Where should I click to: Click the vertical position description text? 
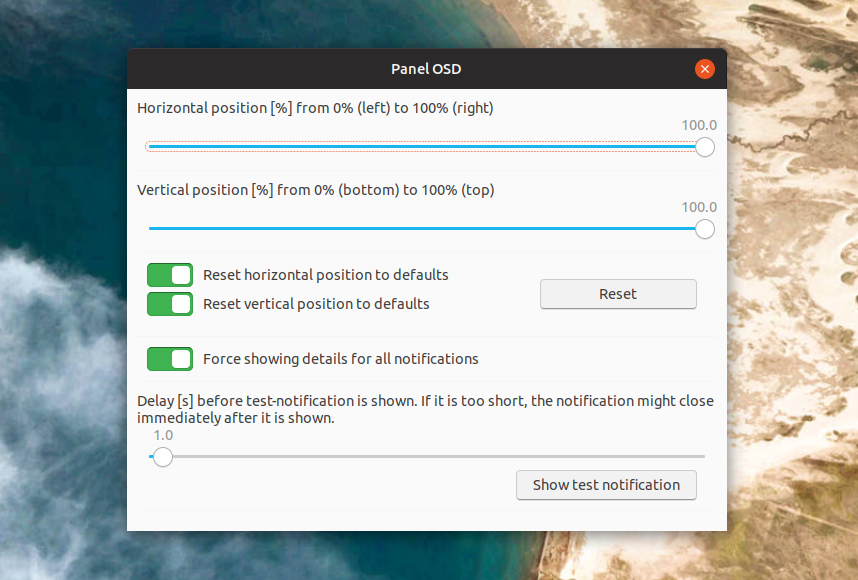[316, 190]
